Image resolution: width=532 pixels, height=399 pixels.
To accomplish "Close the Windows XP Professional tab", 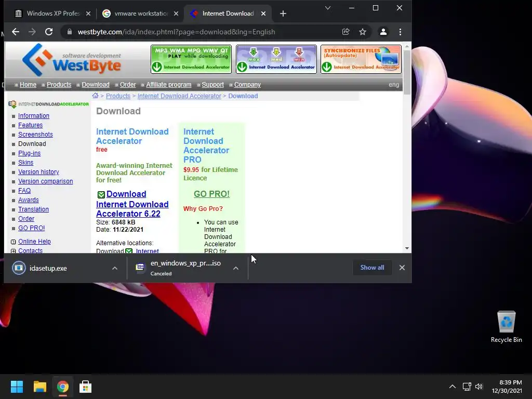I will point(88,14).
